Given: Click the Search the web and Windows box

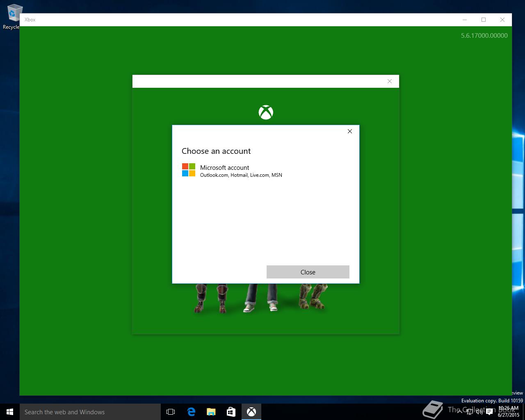Looking at the screenshot, I should [x=90, y=412].
